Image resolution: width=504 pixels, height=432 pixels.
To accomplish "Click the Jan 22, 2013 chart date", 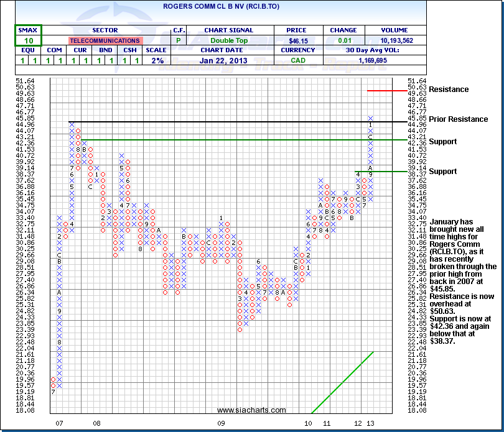I will pos(228,61).
